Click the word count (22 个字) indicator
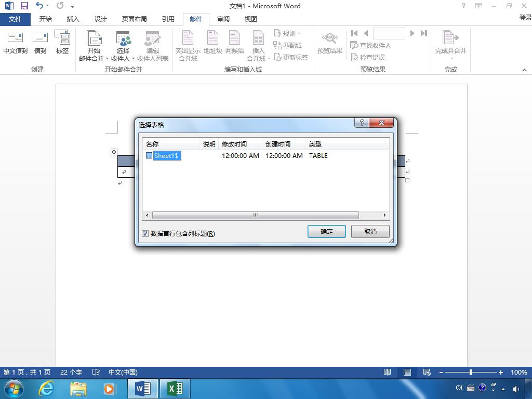Viewport: 532px width, 399px height. pos(71,372)
